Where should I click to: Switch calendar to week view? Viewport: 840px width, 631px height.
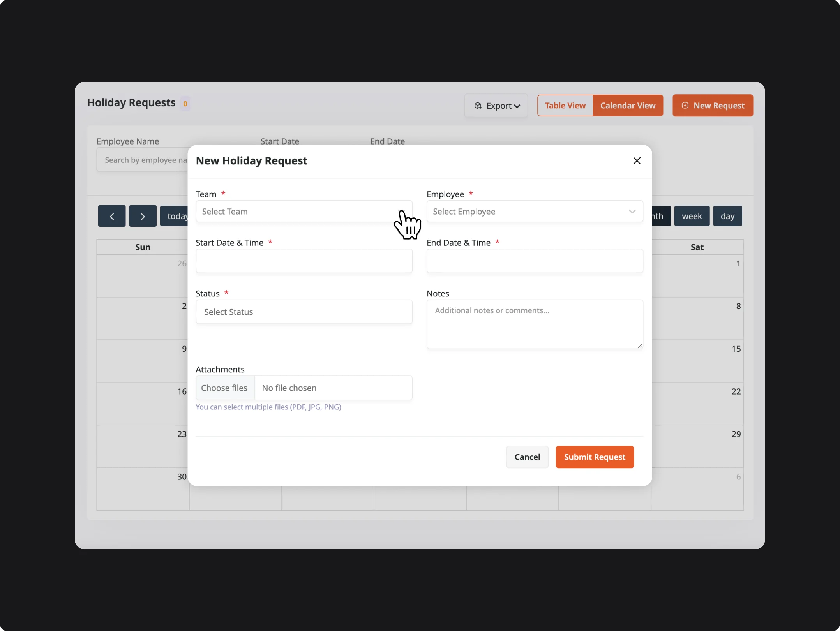click(691, 216)
